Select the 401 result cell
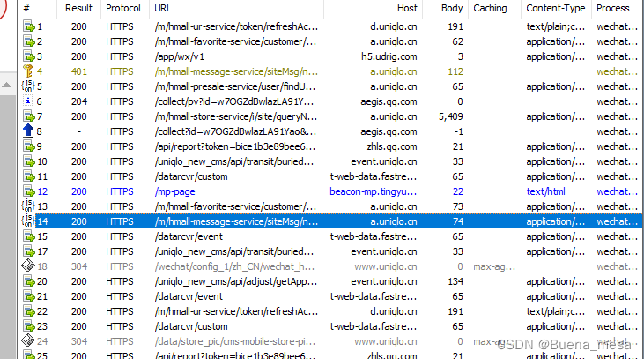Viewport: 644px width, 359px height. [79, 71]
